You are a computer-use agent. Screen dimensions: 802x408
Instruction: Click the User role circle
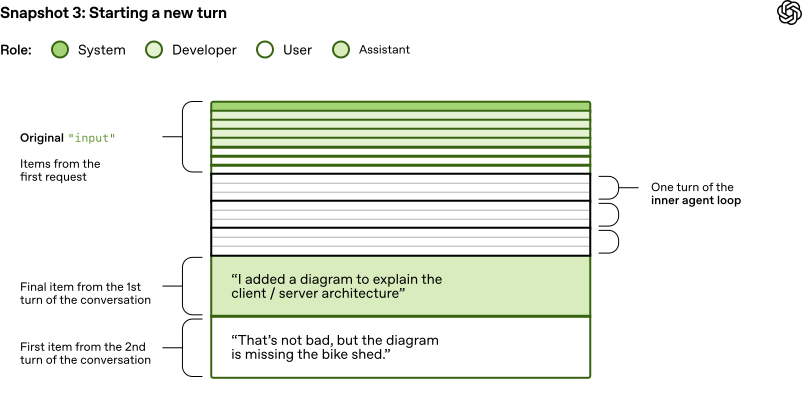tap(265, 49)
